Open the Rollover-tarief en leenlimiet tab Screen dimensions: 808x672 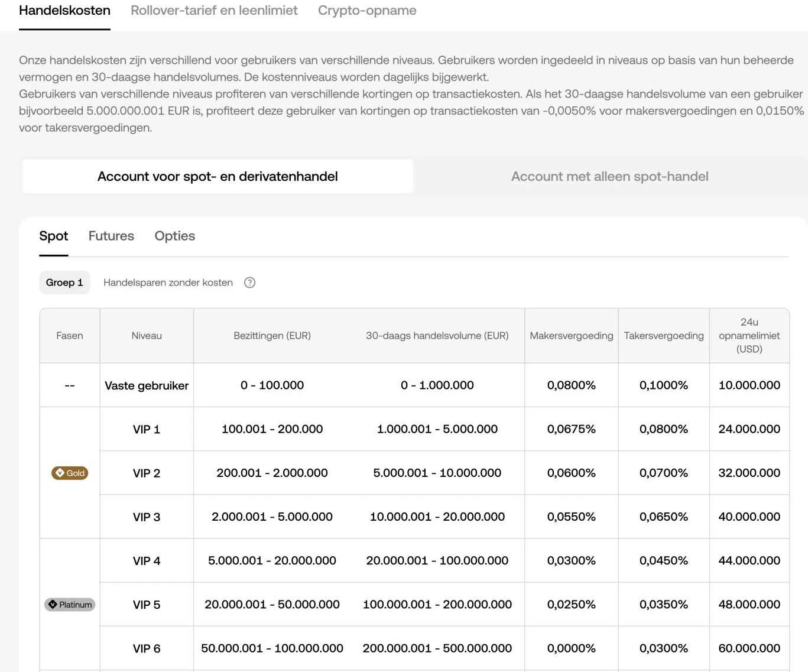coord(214,11)
